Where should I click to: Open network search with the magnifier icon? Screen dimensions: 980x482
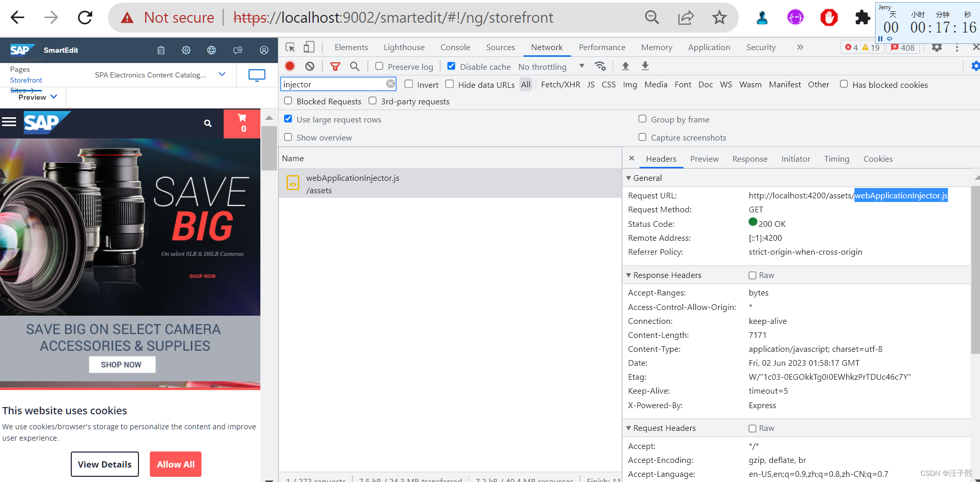pyautogui.click(x=354, y=66)
